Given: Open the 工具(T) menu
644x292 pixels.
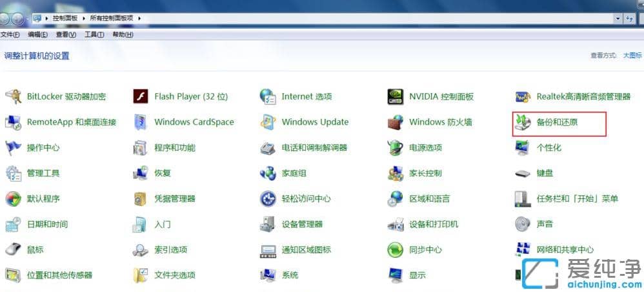Looking at the screenshot, I should tap(94, 35).
